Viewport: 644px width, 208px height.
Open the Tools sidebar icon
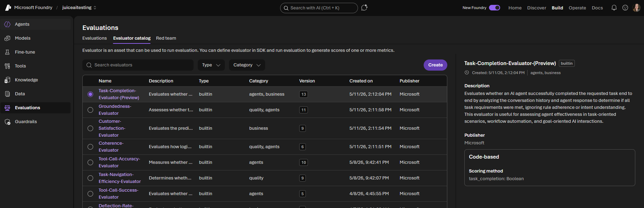click(7, 66)
